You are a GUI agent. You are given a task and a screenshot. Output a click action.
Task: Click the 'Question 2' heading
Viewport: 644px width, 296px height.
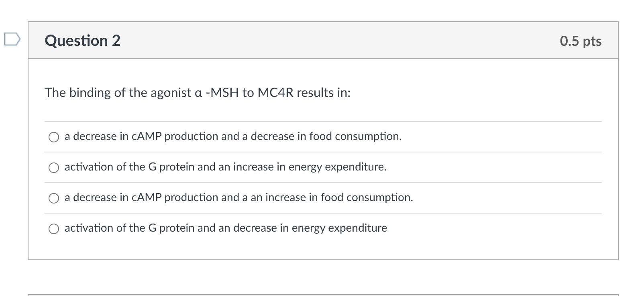83,41
